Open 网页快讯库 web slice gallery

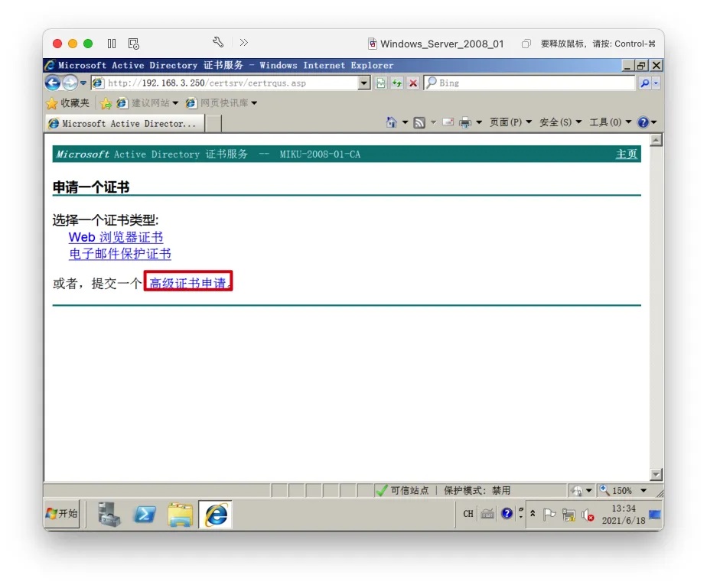click(221, 103)
